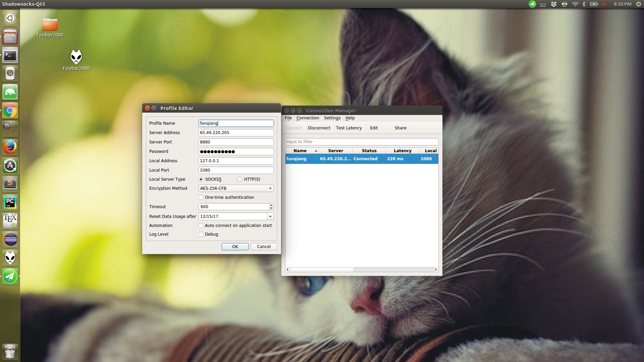This screenshot has height=362, width=644.
Task: Click the Server Port field
Action: tap(236, 142)
